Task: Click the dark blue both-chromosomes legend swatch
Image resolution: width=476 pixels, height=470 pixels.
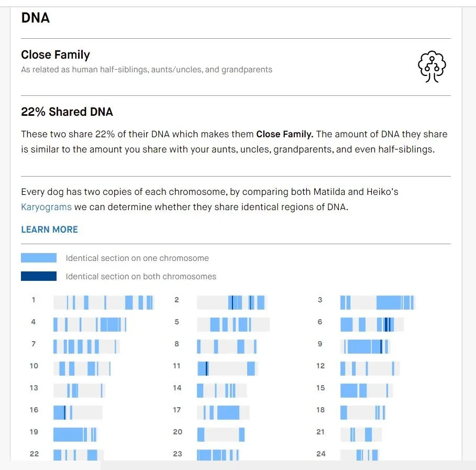Action: 39,276
